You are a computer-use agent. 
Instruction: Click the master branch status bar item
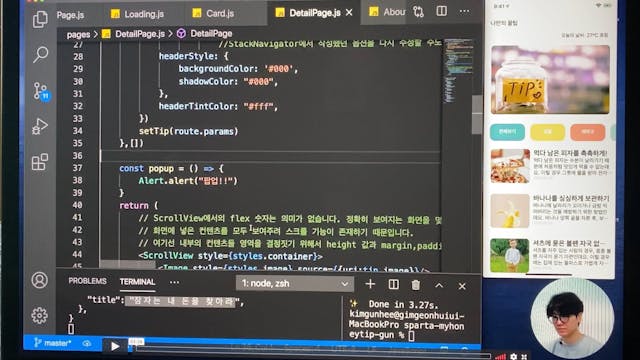pos(52,343)
